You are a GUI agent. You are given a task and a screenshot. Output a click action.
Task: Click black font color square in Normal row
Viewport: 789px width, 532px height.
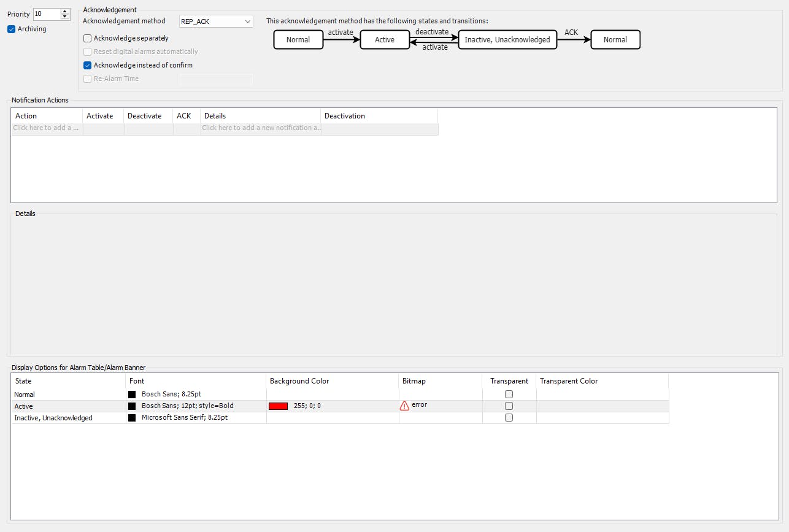[132, 395]
